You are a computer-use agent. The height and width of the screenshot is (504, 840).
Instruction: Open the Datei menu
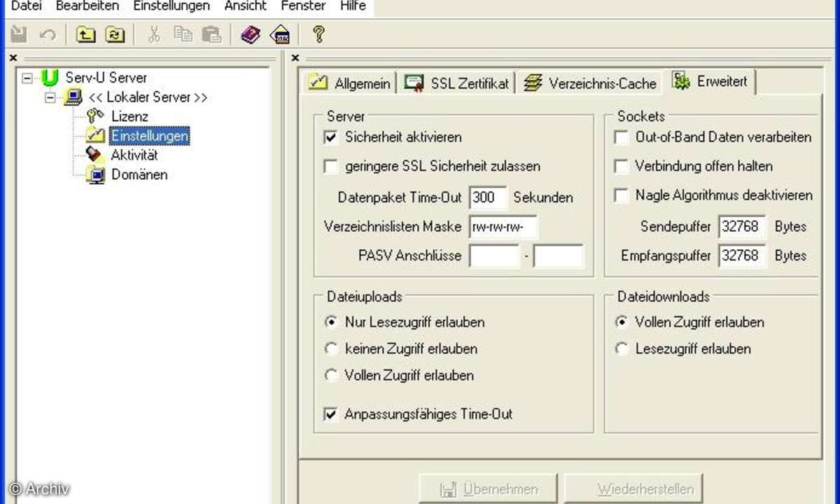tap(27, 6)
